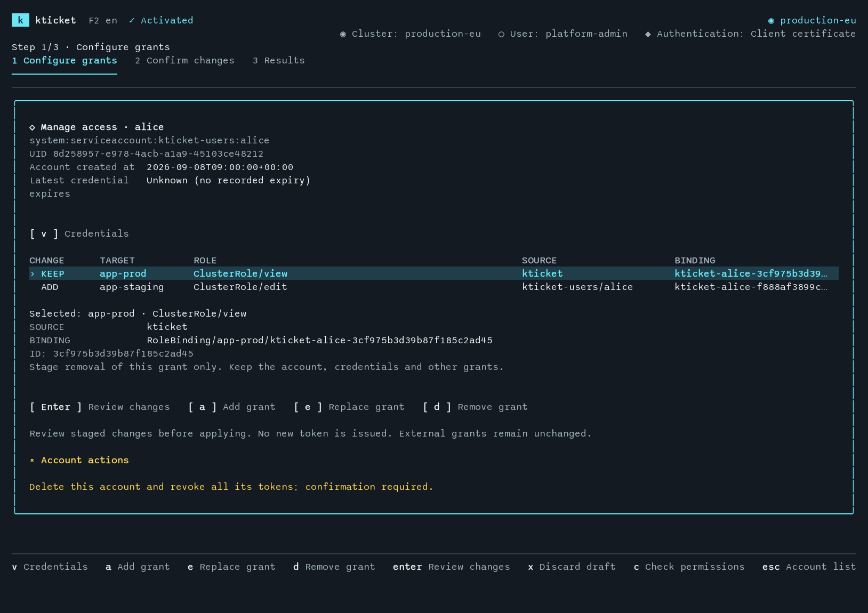This screenshot has width=868, height=613.
Task: Click the system:serviceaccount:kticket-users:alice text
Action: [149, 140]
